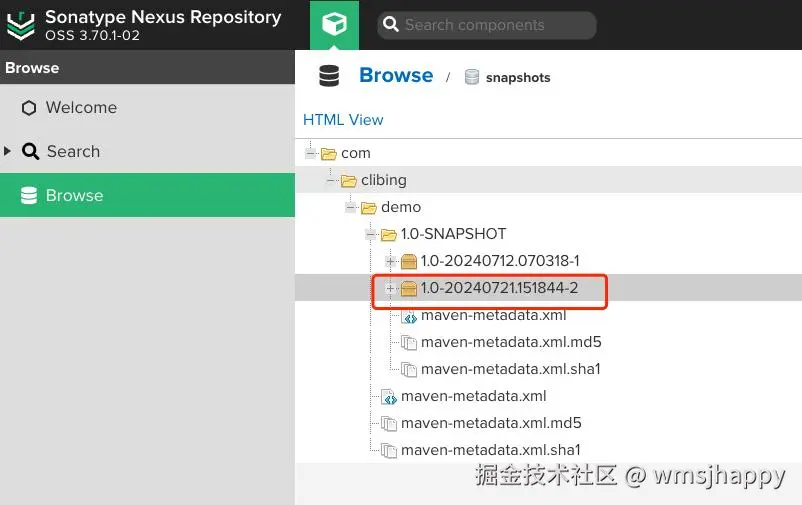Screen dimensions: 802x505
Task: Open the Welcome sidebar item
Action: tap(147, 107)
